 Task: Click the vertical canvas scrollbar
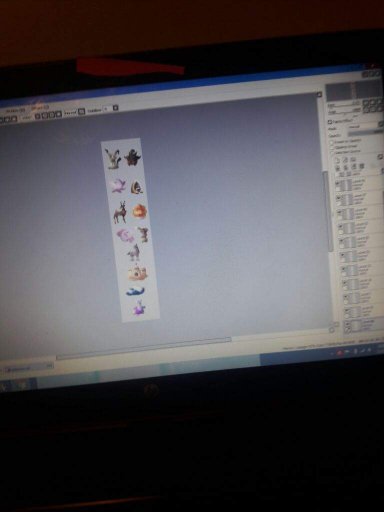pyautogui.click(x=328, y=211)
